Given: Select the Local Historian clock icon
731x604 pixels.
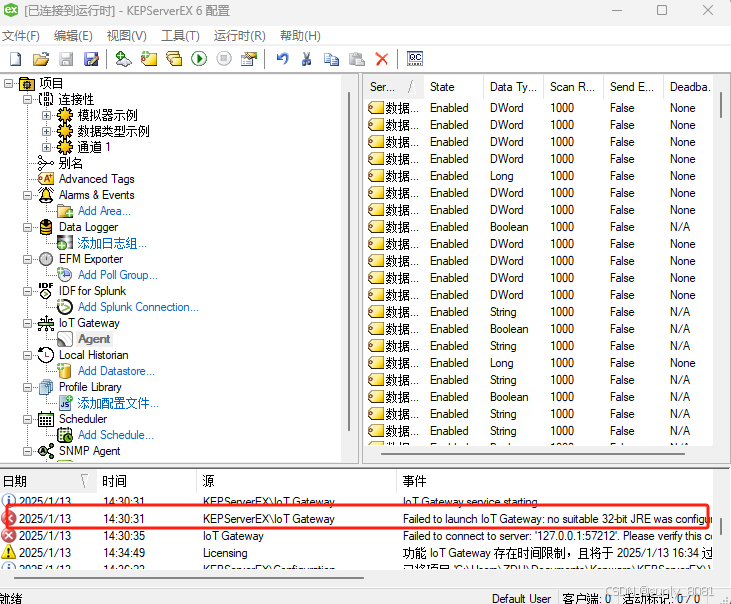Looking at the screenshot, I should (x=46, y=355).
